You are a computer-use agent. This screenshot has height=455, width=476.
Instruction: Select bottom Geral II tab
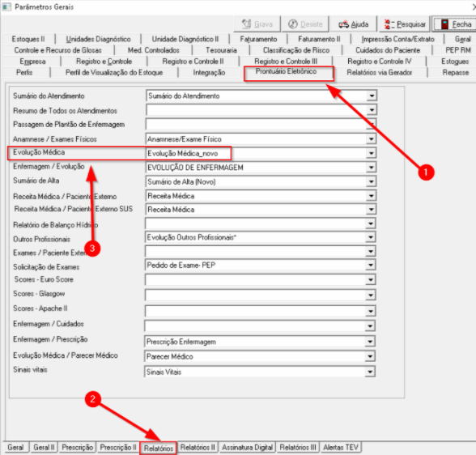44,448
